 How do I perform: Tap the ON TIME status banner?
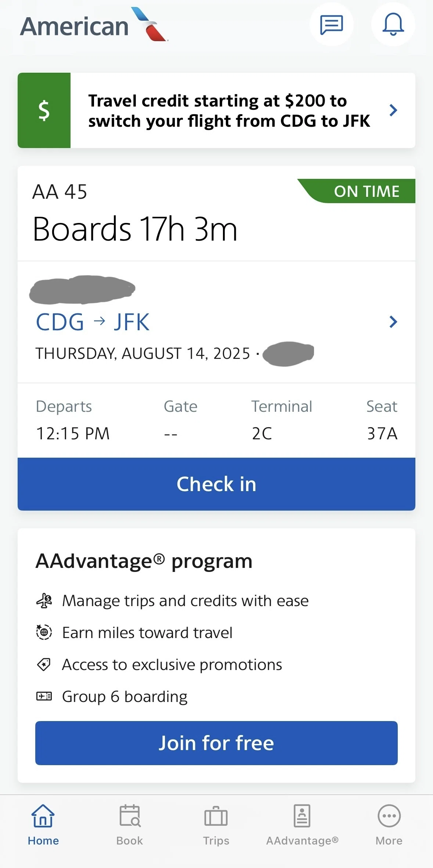click(x=356, y=191)
